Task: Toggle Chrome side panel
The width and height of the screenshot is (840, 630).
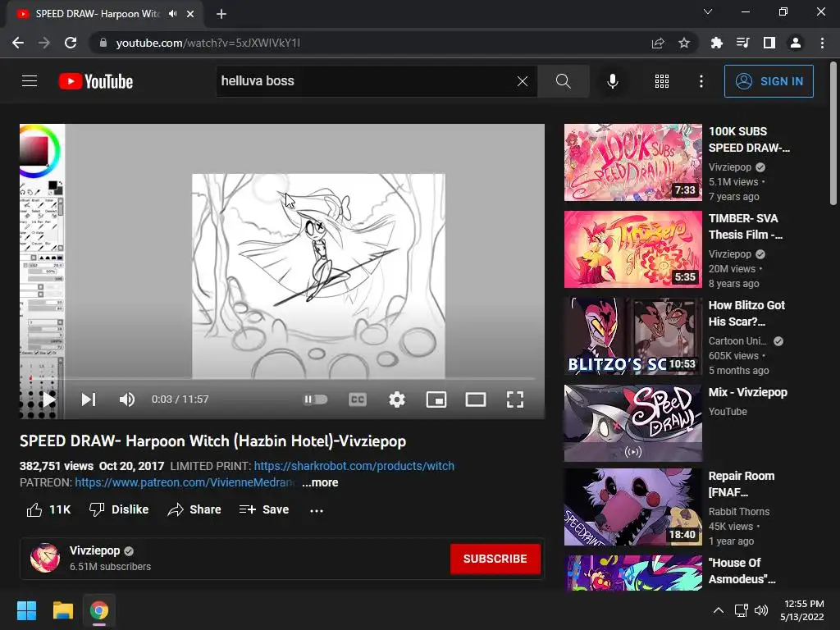Action: click(x=769, y=43)
